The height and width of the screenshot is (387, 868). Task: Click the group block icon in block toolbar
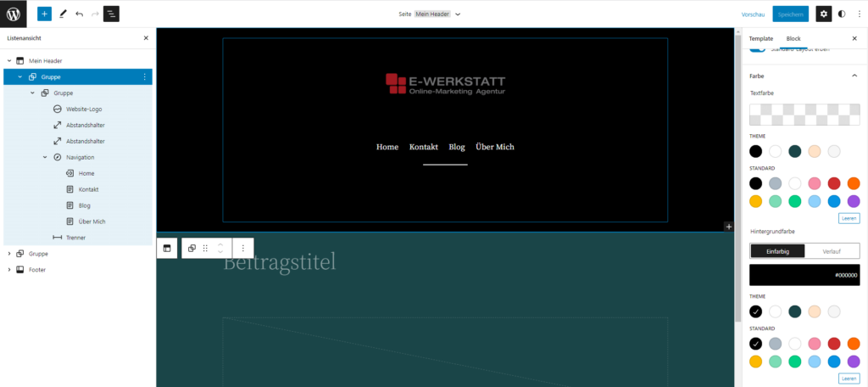coord(192,249)
